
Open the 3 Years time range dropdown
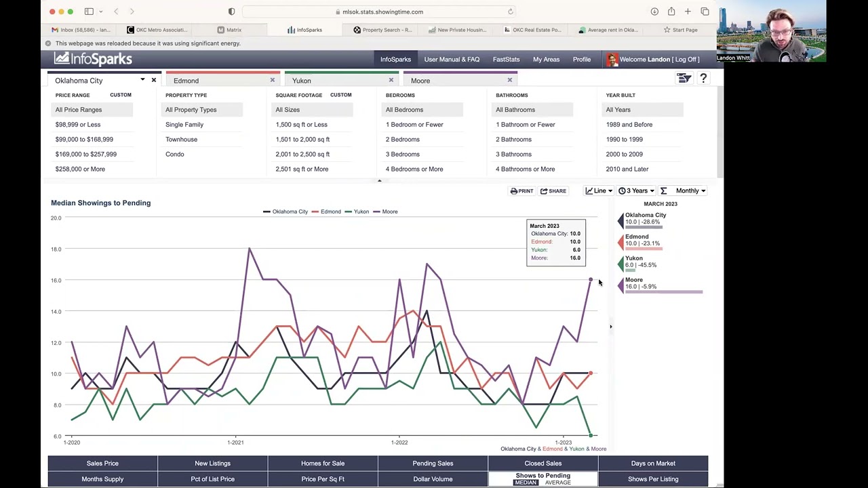[636, 191]
